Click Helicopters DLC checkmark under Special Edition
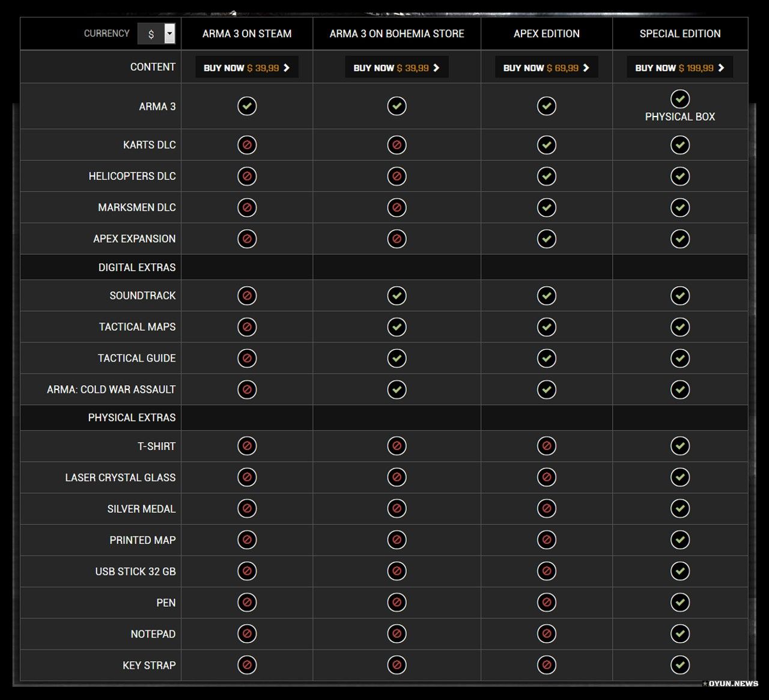The height and width of the screenshot is (700, 769). [680, 176]
